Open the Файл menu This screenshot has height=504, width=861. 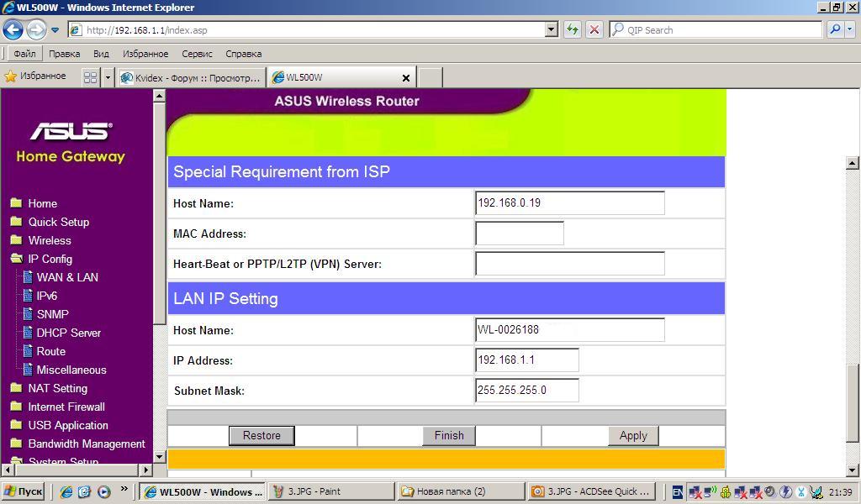pyautogui.click(x=24, y=54)
